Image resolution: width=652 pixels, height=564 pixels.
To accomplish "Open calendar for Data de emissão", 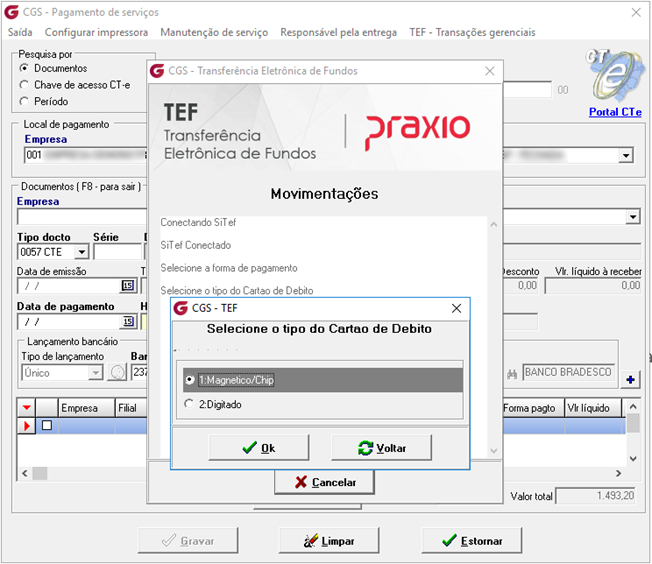I will point(128,285).
